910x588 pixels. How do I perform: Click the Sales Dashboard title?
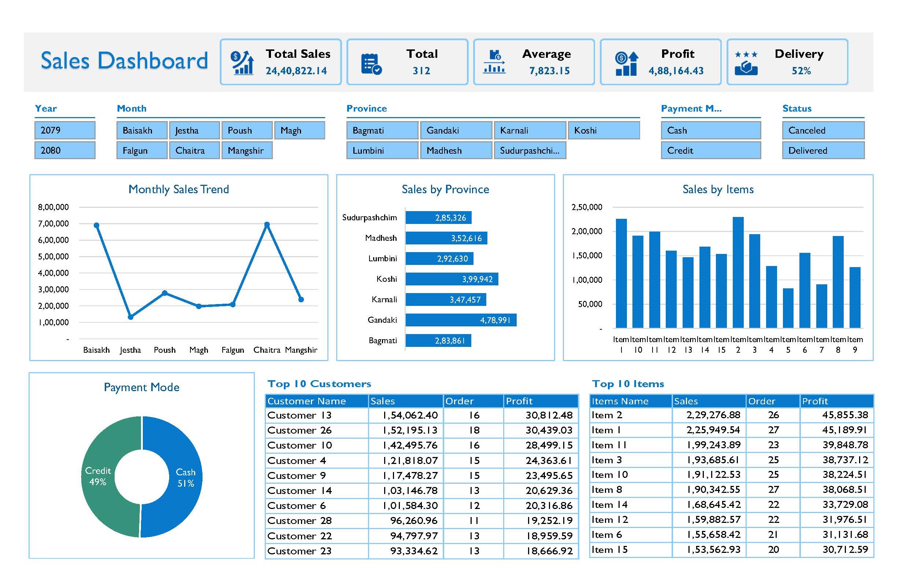[x=124, y=61]
